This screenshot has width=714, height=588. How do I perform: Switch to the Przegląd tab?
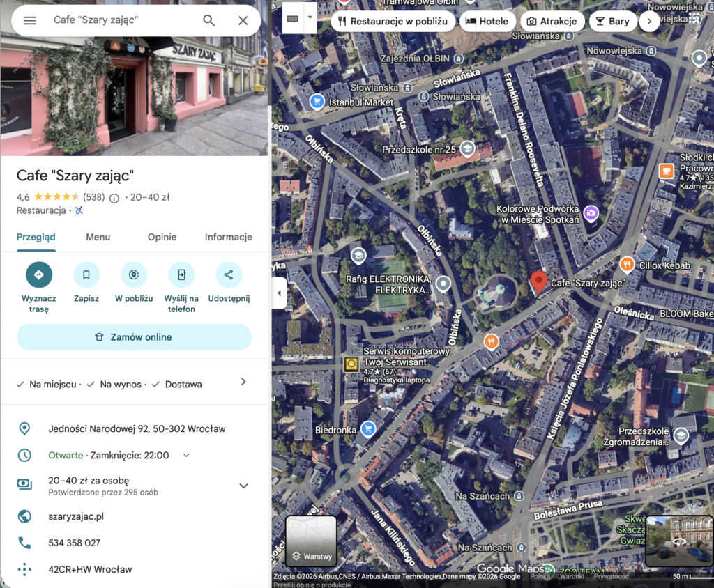pyautogui.click(x=36, y=237)
